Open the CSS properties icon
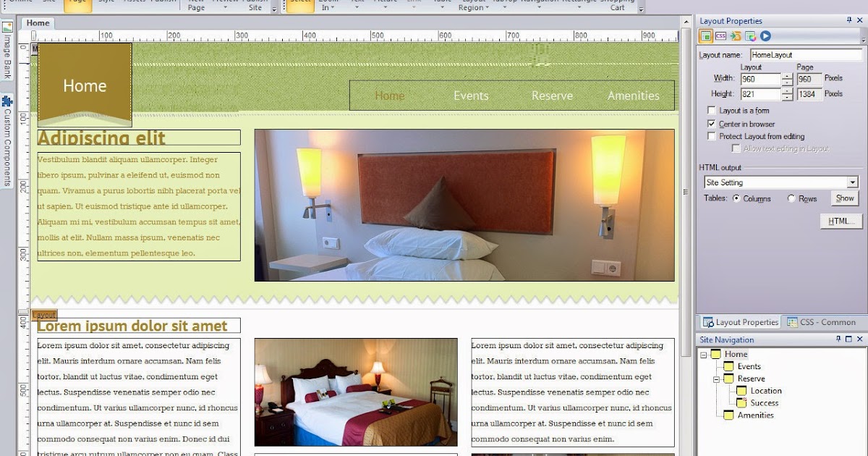The image size is (868, 456). pos(721,36)
